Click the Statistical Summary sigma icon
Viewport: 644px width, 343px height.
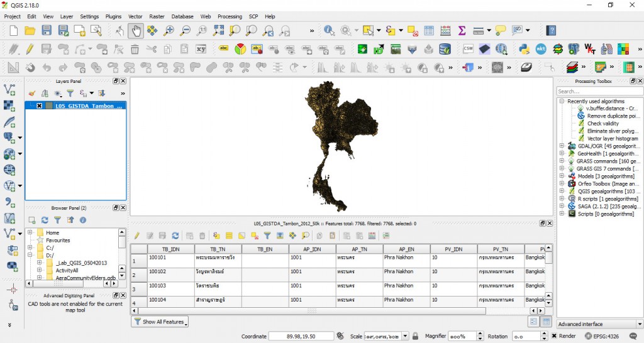pos(462,30)
